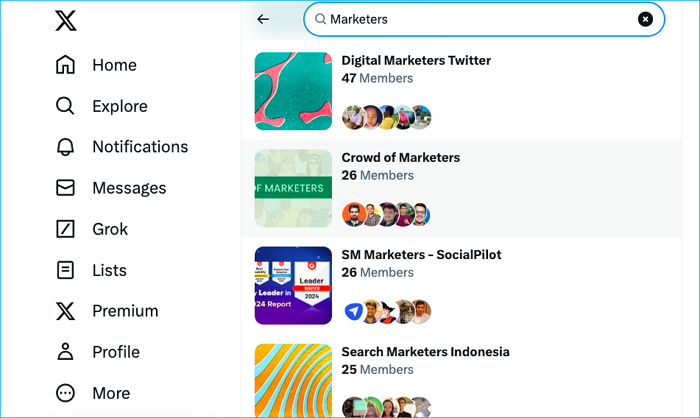Go back using the left arrow

(263, 19)
